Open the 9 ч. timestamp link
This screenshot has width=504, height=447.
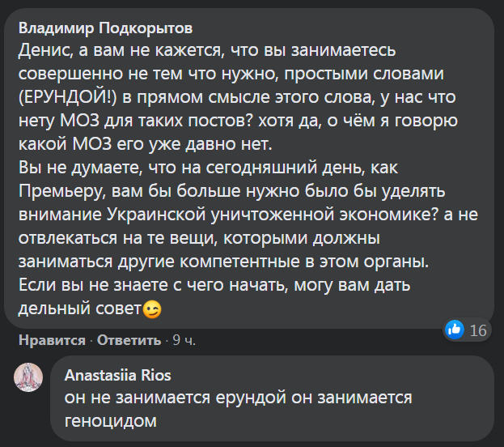click(184, 340)
